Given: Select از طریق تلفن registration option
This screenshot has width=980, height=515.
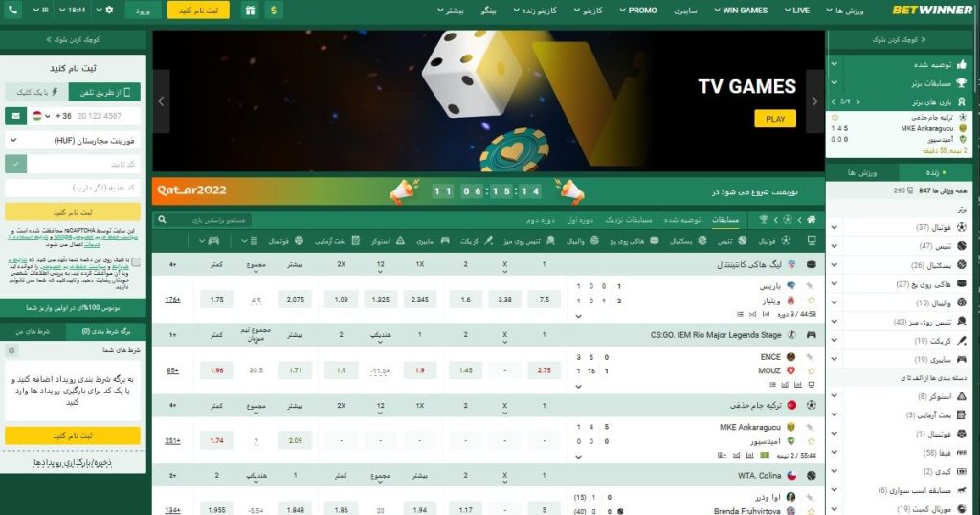Looking at the screenshot, I should 104,92.
